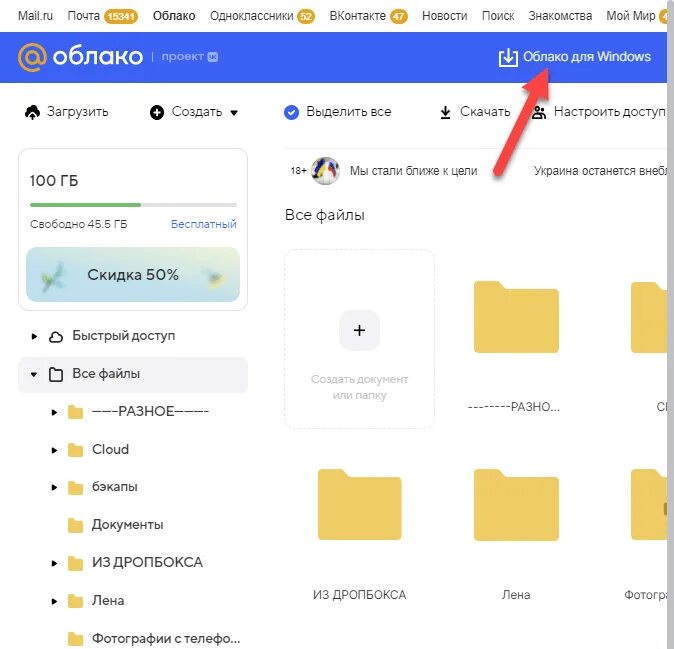Open Поиск in top navigation
Viewport: 674px width, 649px height.
point(498,16)
